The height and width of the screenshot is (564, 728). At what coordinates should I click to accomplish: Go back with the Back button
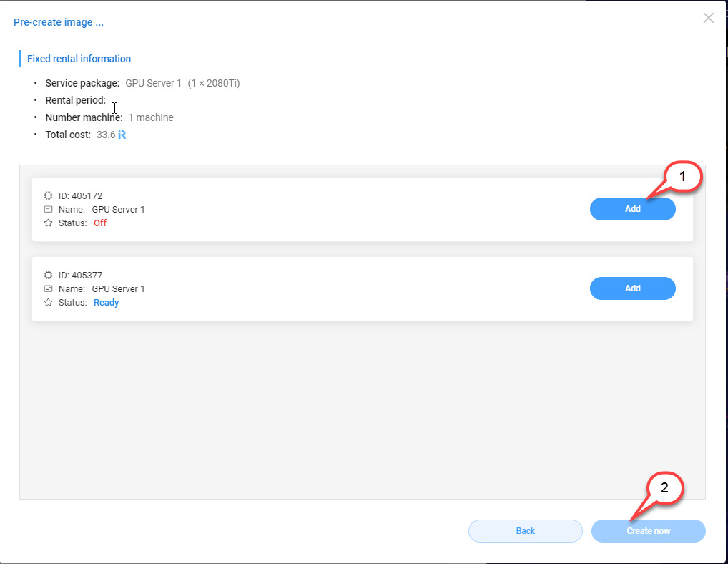525,531
